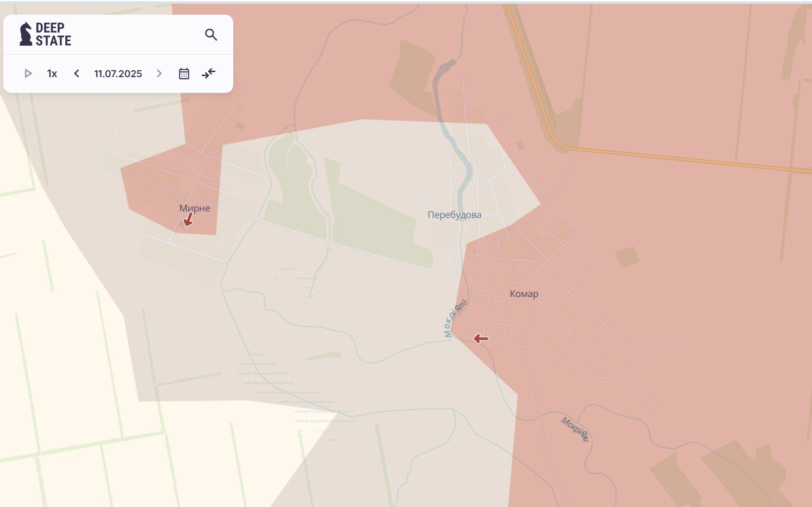Click the DeepState knight logo
Viewport: 812px width, 507px height.
[x=26, y=34]
